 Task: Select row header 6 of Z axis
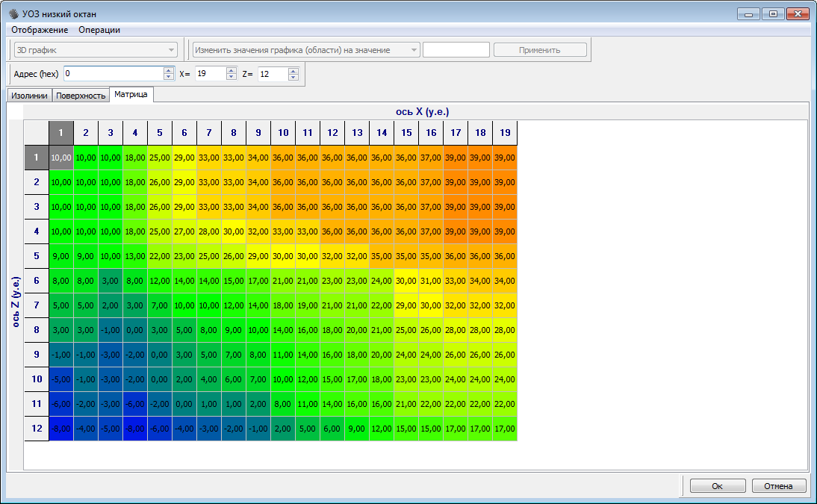point(37,281)
